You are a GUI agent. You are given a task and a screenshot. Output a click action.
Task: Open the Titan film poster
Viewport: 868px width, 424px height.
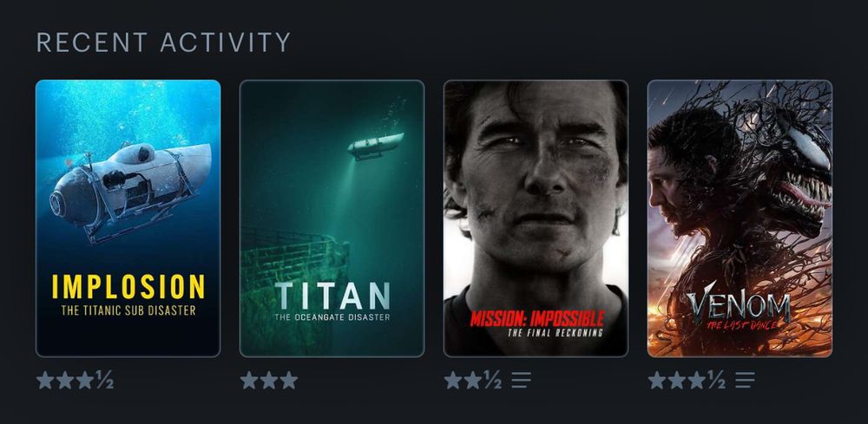tap(332, 219)
